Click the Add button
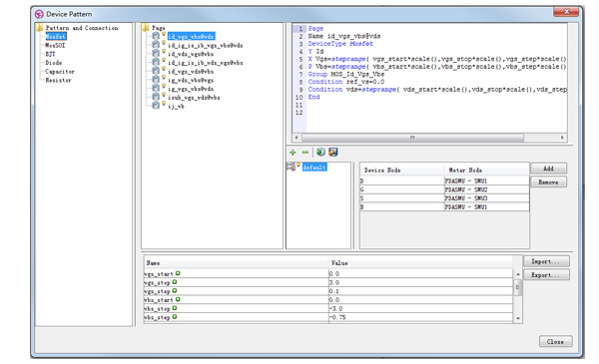This screenshot has width=599, height=364. 548,169
